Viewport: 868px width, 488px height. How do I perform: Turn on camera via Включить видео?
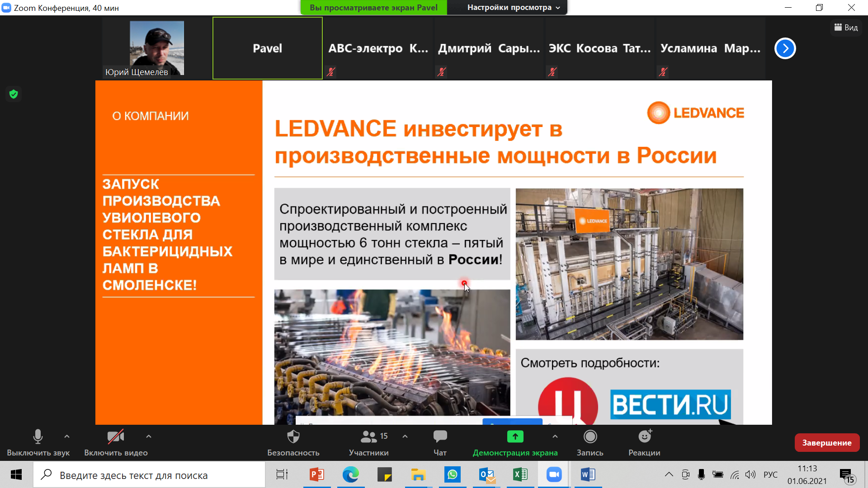116,437
